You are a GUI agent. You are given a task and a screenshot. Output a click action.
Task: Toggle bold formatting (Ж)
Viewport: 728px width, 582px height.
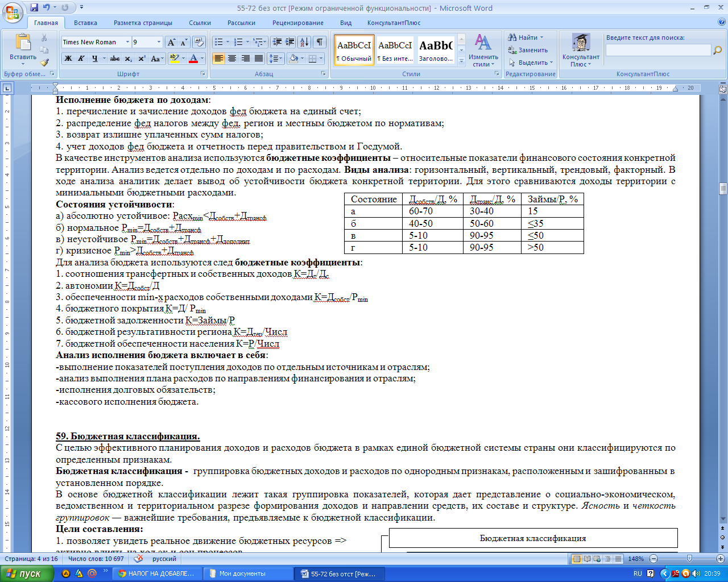click(x=68, y=59)
